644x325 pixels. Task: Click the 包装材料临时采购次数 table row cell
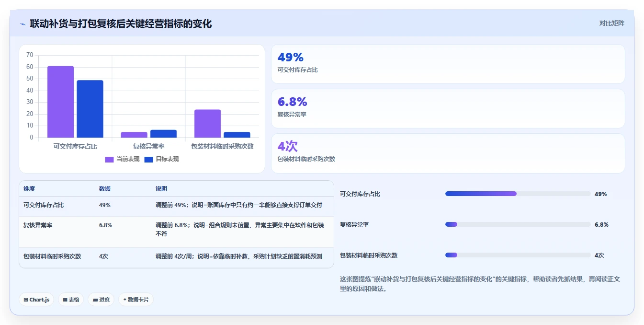[52, 256]
